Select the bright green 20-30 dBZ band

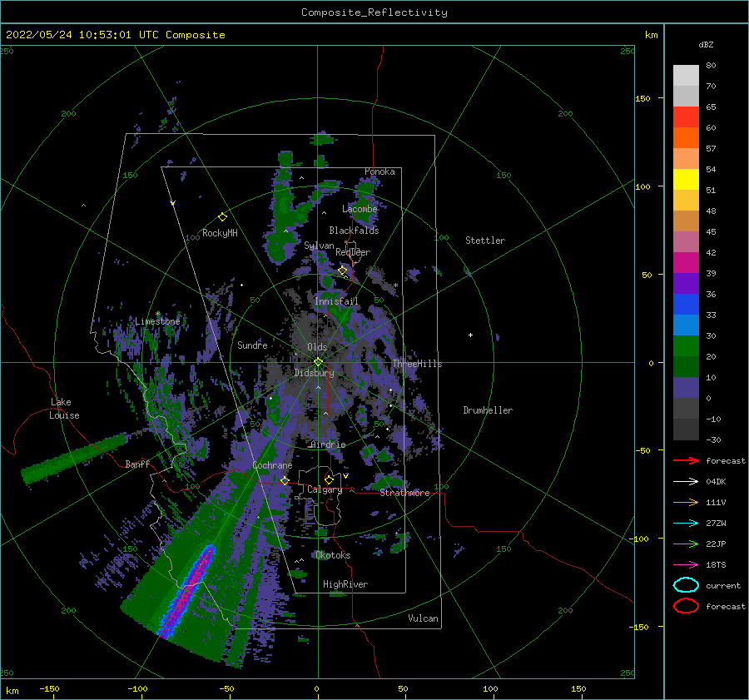[x=686, y=346]
